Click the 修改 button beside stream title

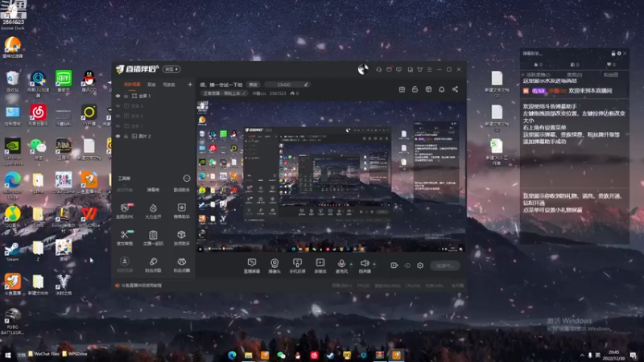[254, 84]
